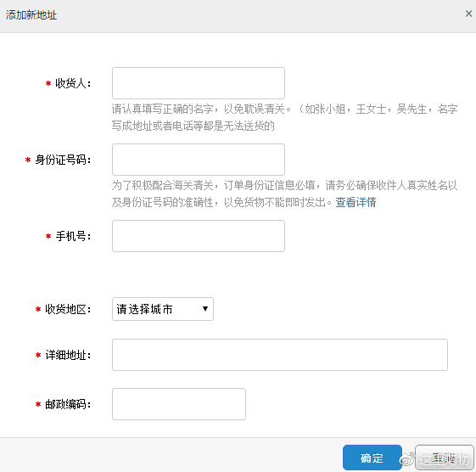The image size is (476, 472).
Task: Click the gray button beside 确定
Action: (445, 458)
